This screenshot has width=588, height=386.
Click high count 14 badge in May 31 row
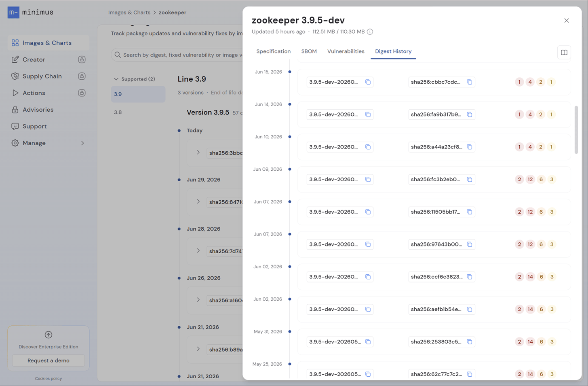tap(530, 341)
